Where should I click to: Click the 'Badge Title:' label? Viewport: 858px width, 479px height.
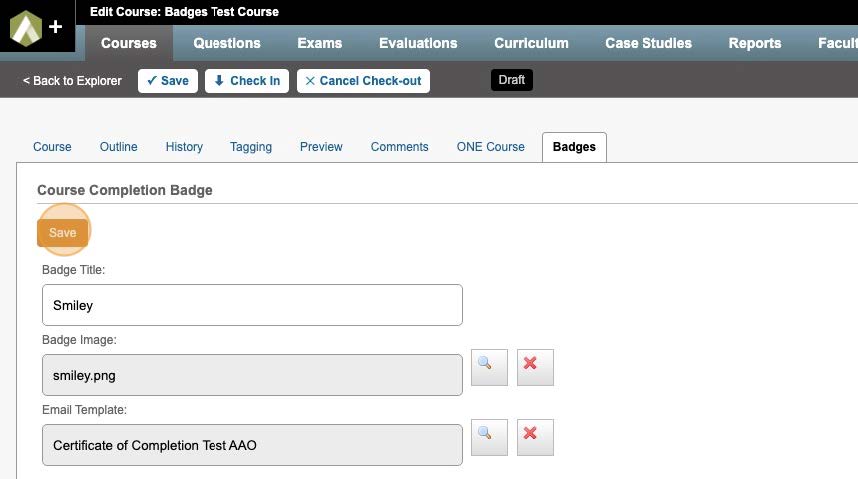click(x=73, y=270)
